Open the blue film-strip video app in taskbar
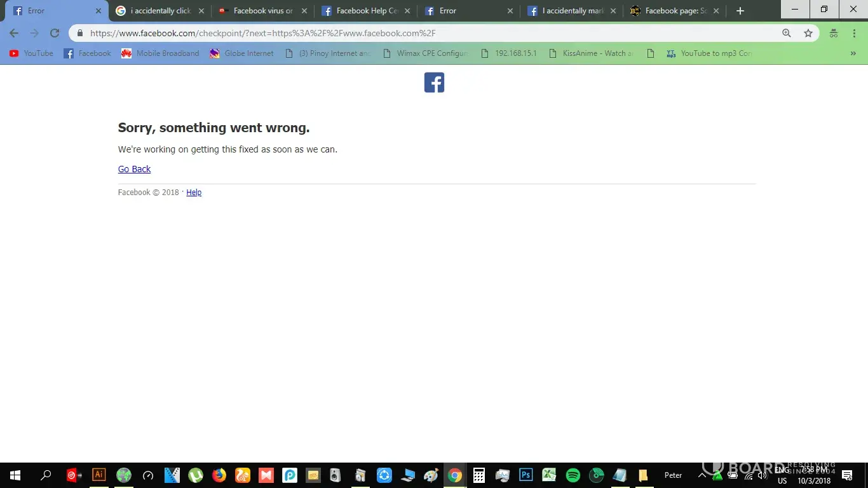868x488 pixels. tap(172, 475)
